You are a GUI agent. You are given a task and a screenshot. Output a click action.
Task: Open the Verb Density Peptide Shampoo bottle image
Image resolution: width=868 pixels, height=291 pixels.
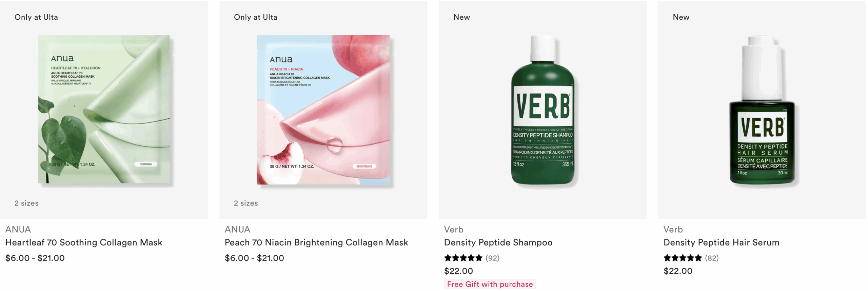[x=542, y=110]
